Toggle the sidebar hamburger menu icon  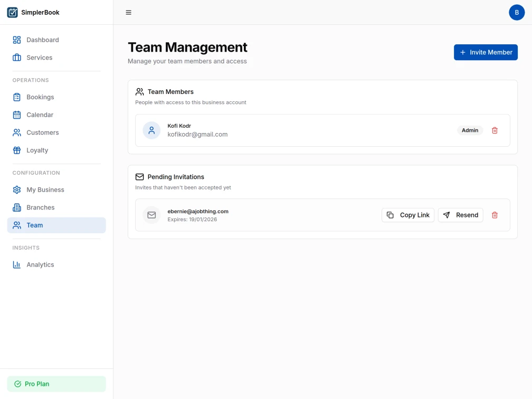coord(129,13)
